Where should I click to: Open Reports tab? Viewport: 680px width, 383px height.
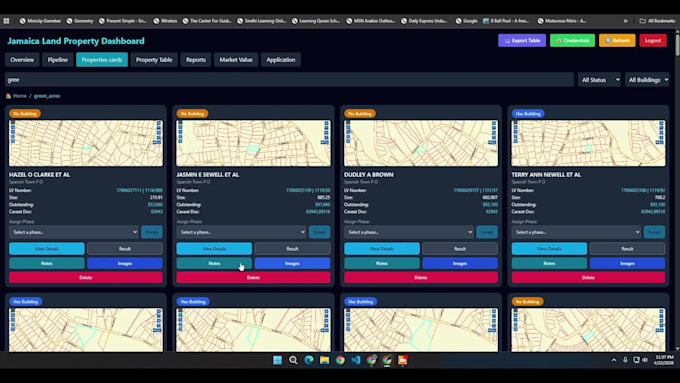coord(196,60)
